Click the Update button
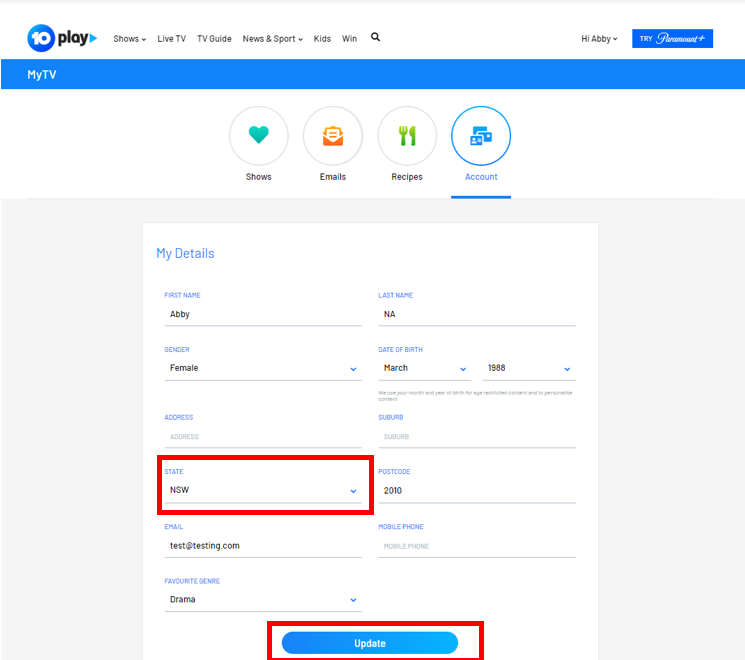 pyautogui.click(x=370, y=643)
